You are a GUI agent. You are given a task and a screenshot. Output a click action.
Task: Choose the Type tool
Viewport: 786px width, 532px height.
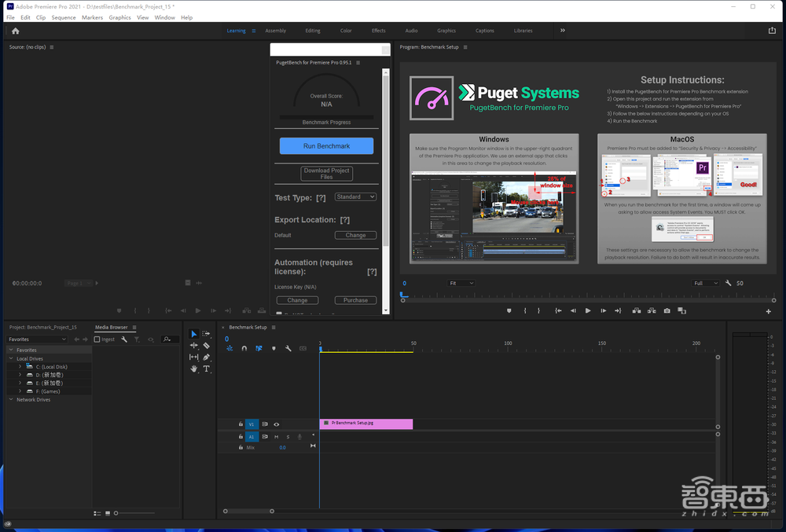click(207, 369)
